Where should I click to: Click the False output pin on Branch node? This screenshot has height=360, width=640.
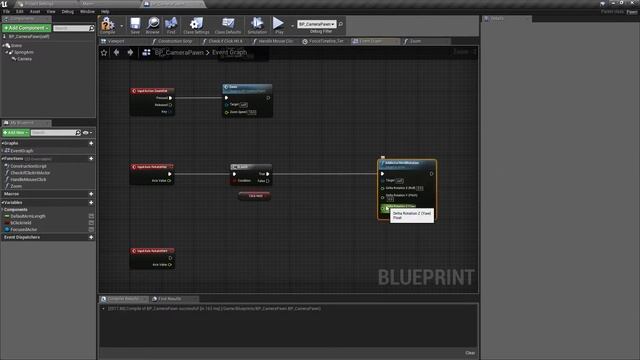[268, 181]
